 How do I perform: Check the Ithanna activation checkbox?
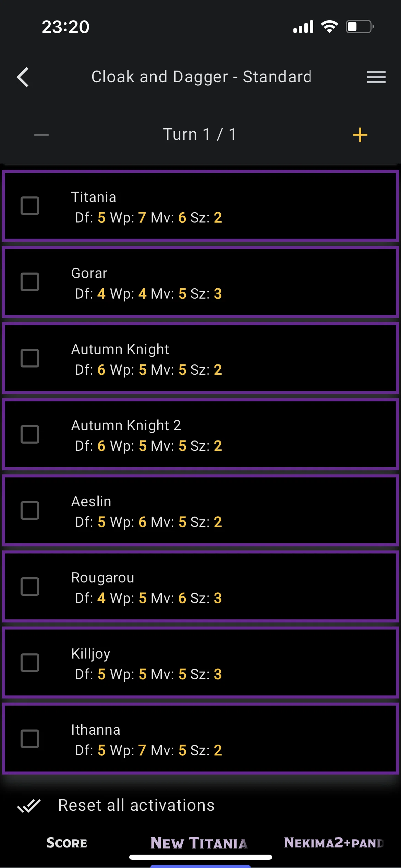tap(30, 739)
